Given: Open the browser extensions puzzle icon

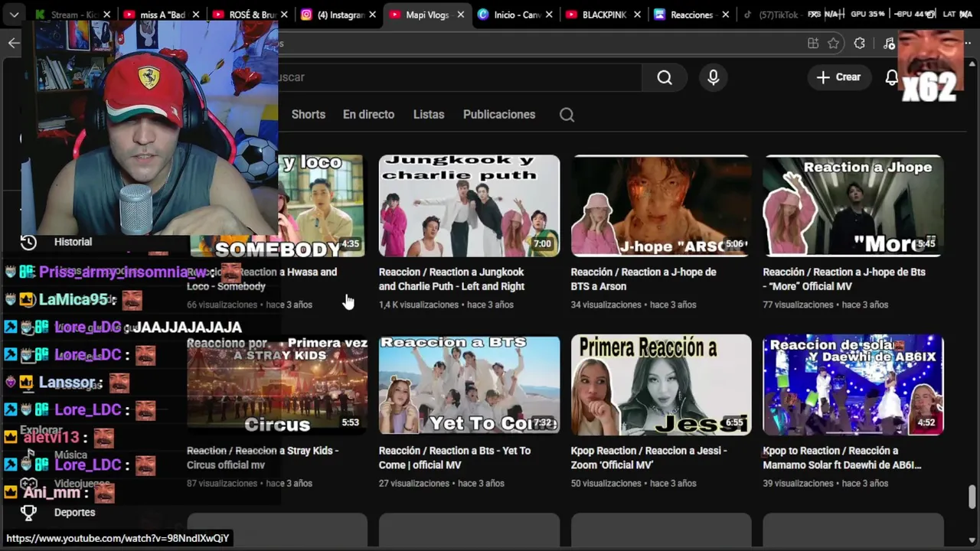Looking at the screenshot, I should tap(859, 44).
